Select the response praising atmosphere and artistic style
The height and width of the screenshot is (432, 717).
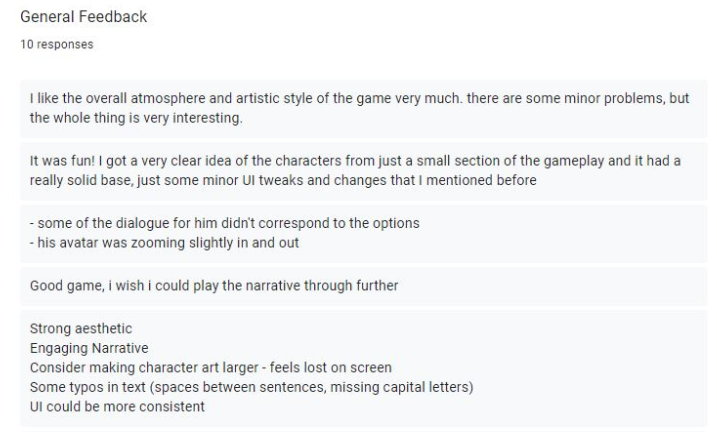tap(364, 108)
